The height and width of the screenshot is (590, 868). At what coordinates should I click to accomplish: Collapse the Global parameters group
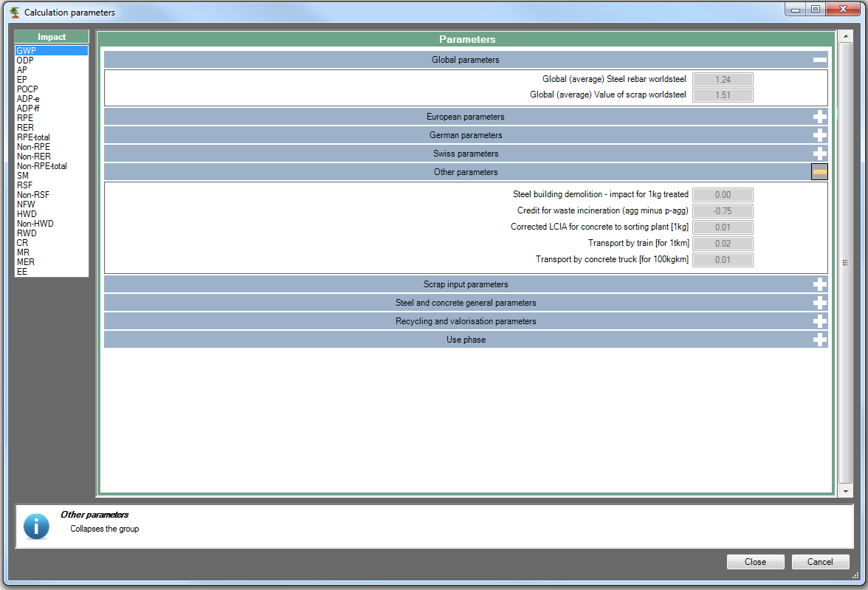coord(820,60)
